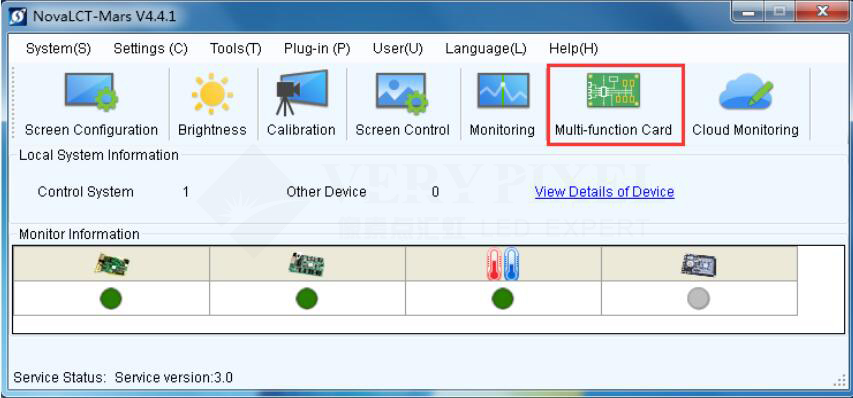This screenshot has height=398, width=853.
Task: Click the receiving card icon in monitor table
Action: tap(307, 264)
